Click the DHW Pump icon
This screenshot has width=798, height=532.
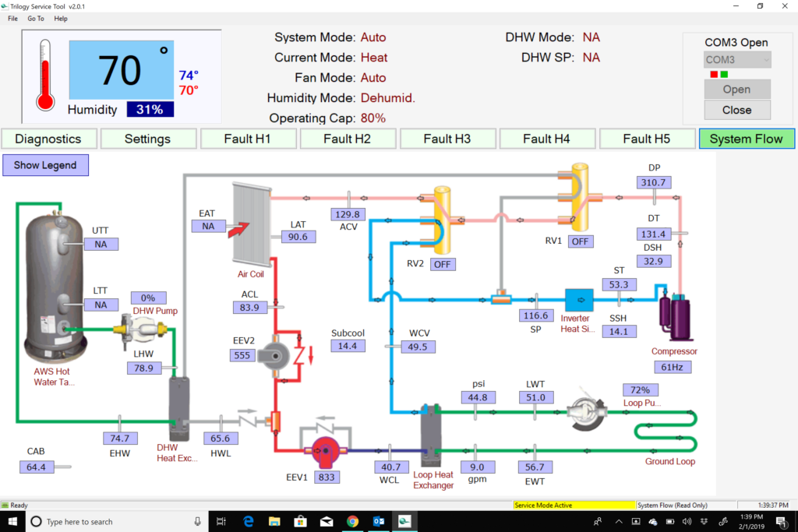click(141, 327)
